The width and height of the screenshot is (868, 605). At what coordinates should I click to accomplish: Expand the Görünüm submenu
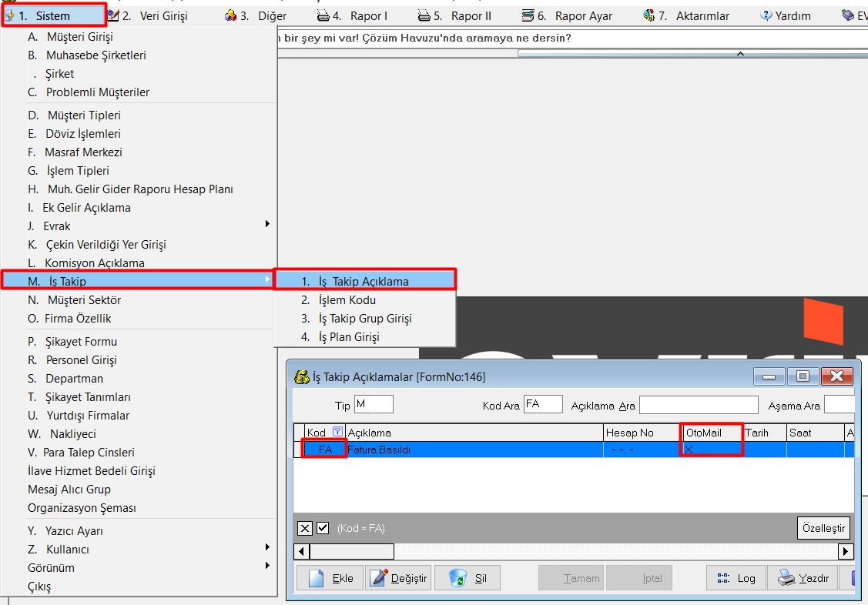(51, 567)
